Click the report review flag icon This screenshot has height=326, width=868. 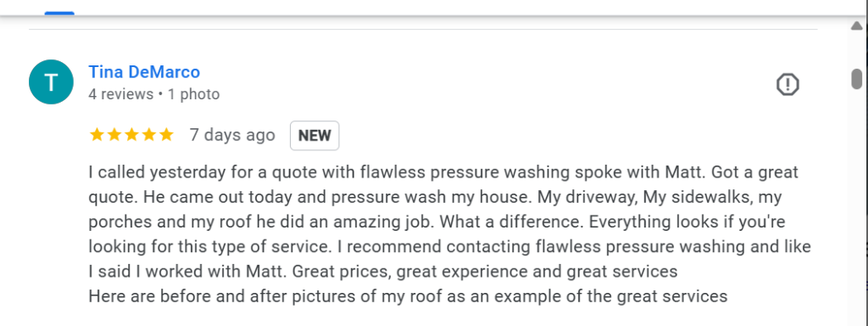tap(787, 85)
